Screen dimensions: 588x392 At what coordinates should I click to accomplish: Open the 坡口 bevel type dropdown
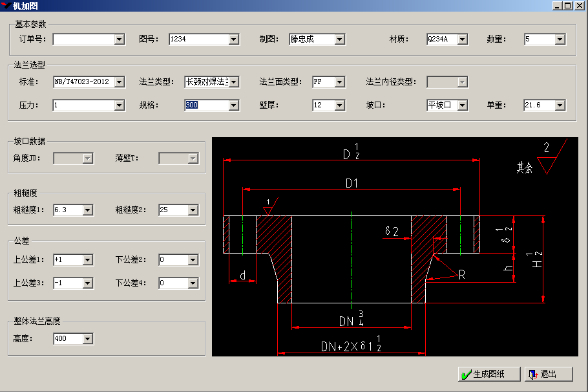coord(462,105)
